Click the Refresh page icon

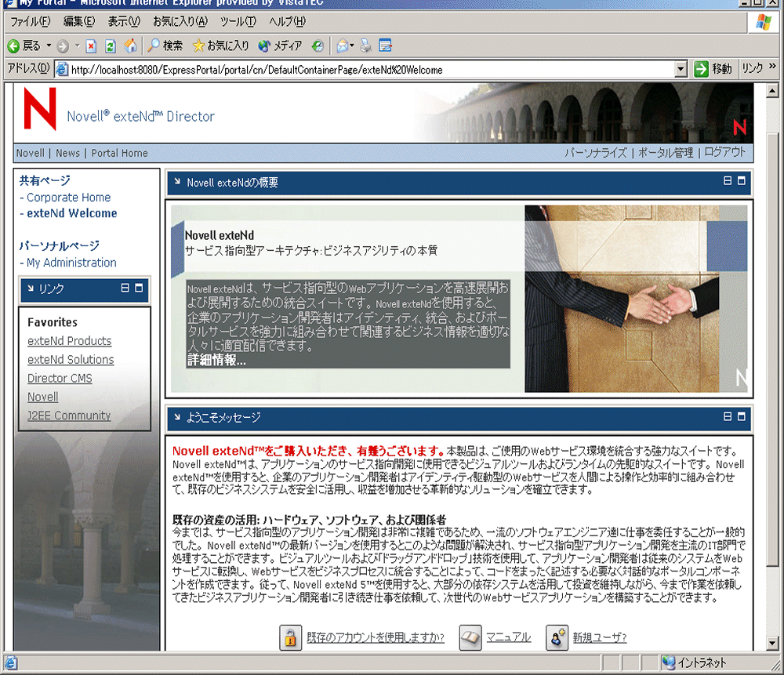tap(111, 46)
